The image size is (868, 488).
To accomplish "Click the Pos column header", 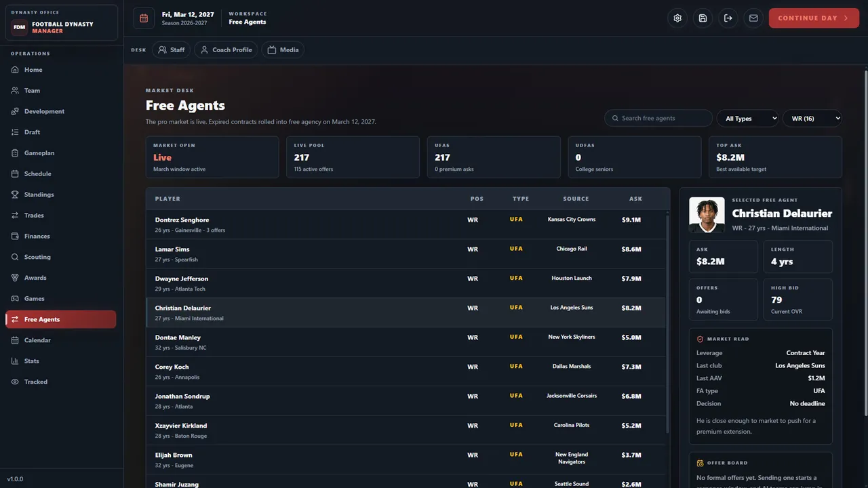I will pos(477,199).
